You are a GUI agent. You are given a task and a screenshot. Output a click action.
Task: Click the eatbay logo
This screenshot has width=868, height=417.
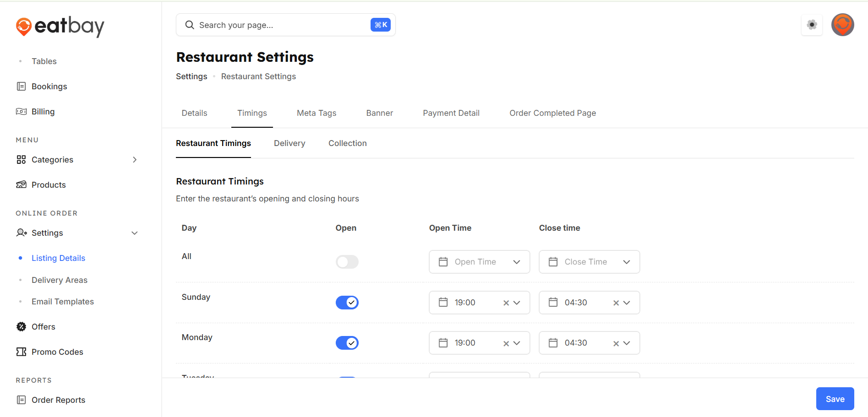pyautogui.click(x=60, y=26)
